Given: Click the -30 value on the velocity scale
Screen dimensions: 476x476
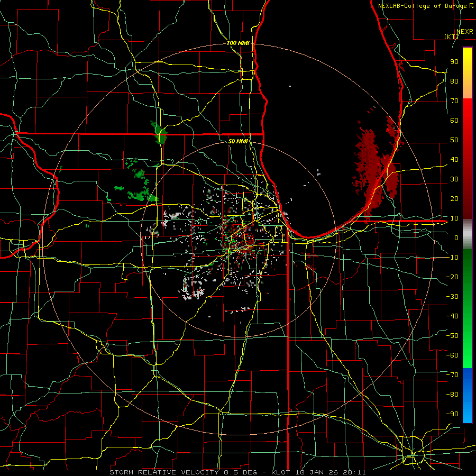Looking at the screenshot, I should (x=452, y=297).
